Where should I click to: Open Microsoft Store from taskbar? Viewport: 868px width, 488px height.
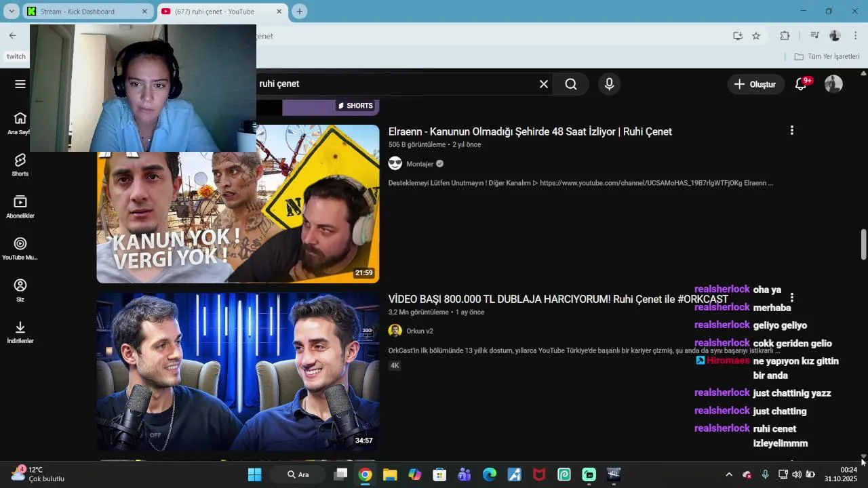tap(439, 474)
